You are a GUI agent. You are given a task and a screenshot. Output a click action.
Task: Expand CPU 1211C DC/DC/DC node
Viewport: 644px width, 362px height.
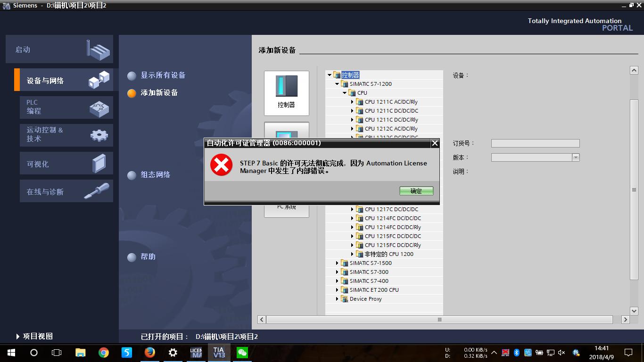tap(352, 111)
